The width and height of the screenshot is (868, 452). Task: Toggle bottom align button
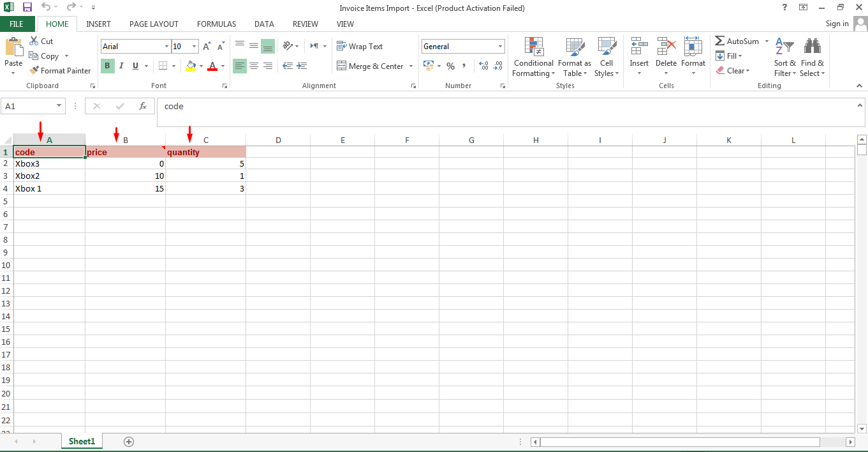pos(268,46)
